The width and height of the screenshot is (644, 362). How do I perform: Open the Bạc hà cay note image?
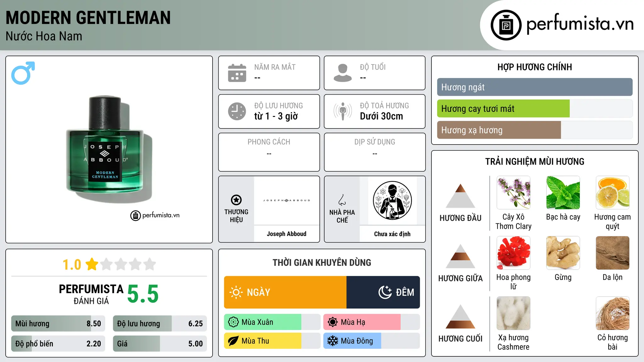pos(563,192)
